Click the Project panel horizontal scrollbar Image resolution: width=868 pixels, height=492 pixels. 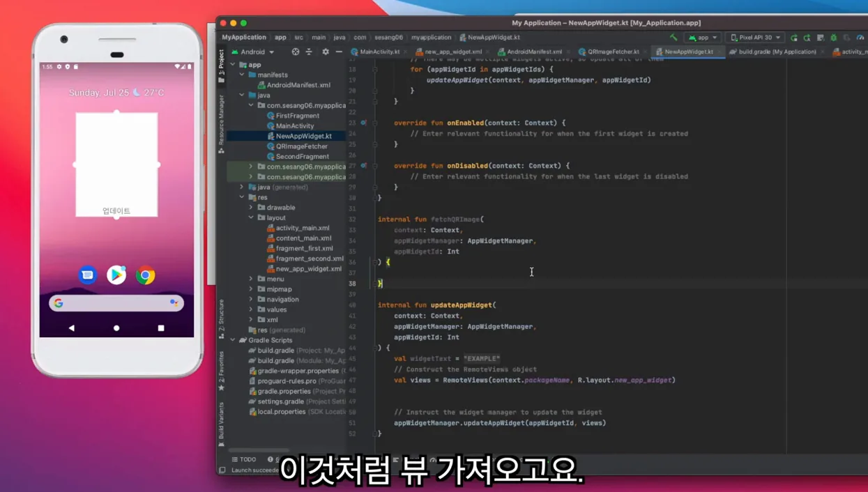[x=258, y=450]
